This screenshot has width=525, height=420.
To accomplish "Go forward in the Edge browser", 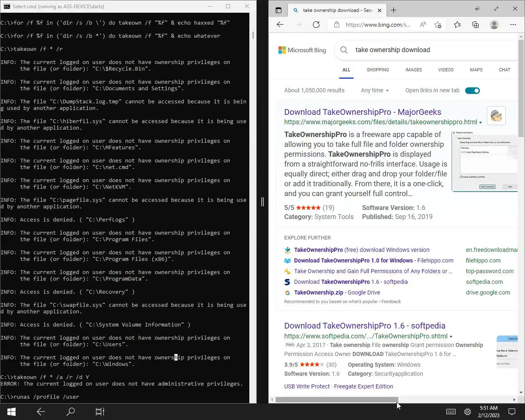I will pyautogui.click(x=298, y=25).
